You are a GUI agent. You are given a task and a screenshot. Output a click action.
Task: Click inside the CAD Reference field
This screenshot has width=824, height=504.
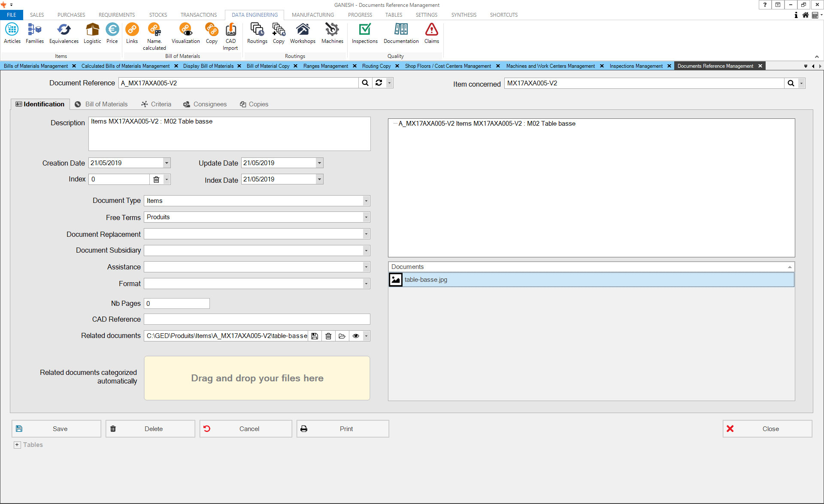257,319
